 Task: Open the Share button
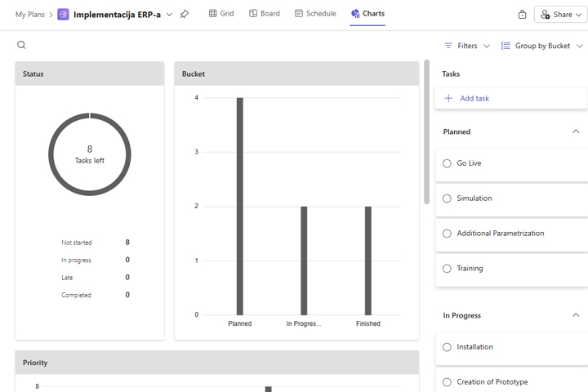coord(559,15)
